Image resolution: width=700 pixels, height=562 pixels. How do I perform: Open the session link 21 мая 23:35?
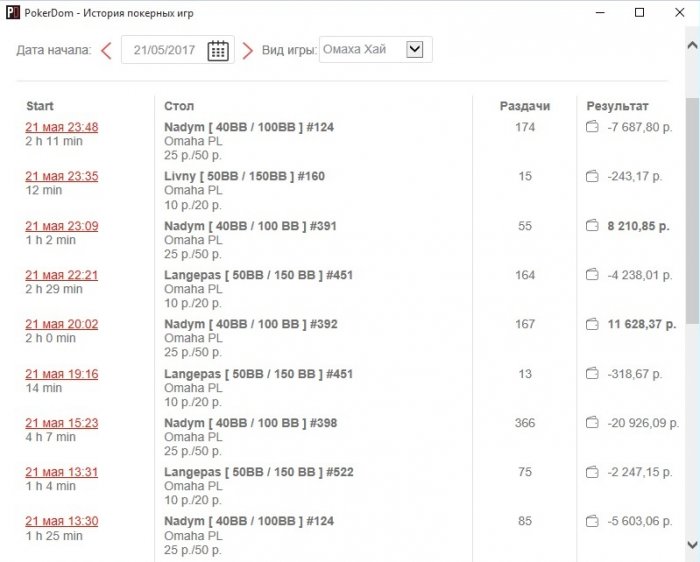62,176
